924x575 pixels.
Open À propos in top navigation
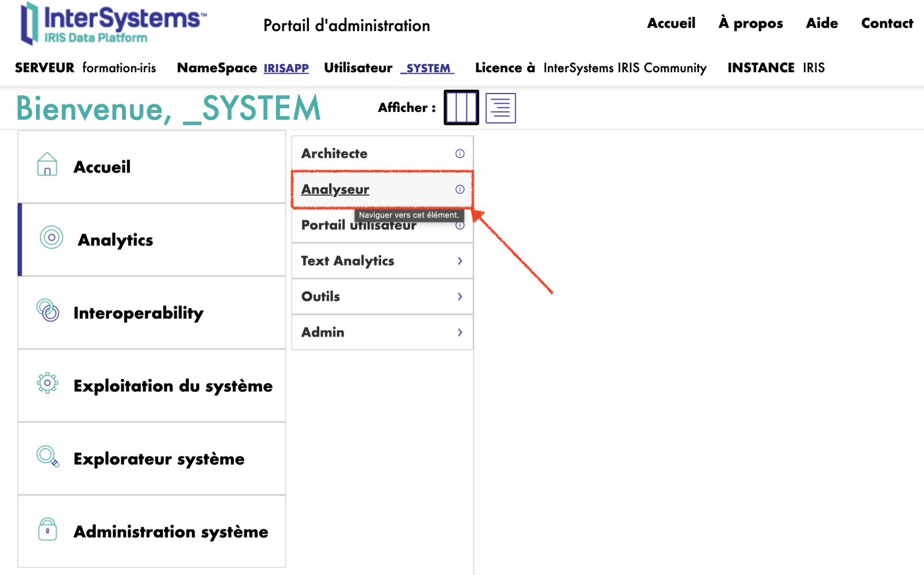coord(750,23)
